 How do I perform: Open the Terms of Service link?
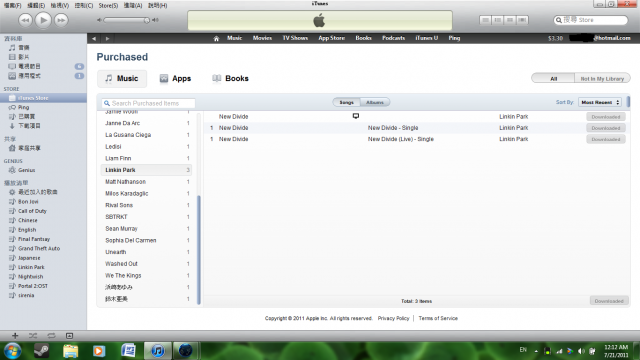pyautogui.click(x=438, y=318)
